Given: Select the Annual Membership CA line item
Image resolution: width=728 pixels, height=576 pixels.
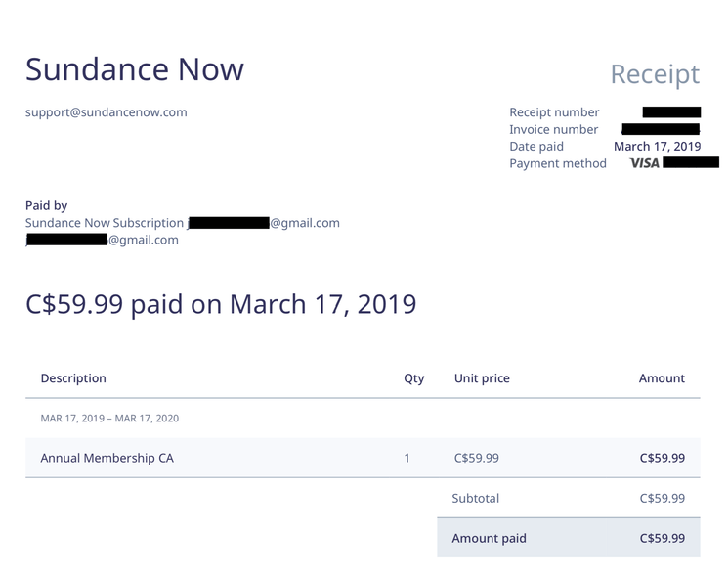Looking at the screenshot, I should point(107,458).
